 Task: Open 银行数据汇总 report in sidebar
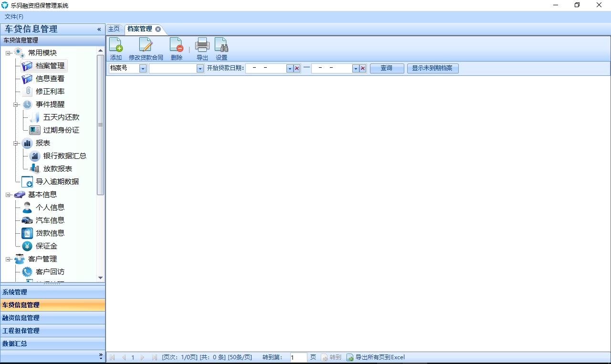pos(64,156)
